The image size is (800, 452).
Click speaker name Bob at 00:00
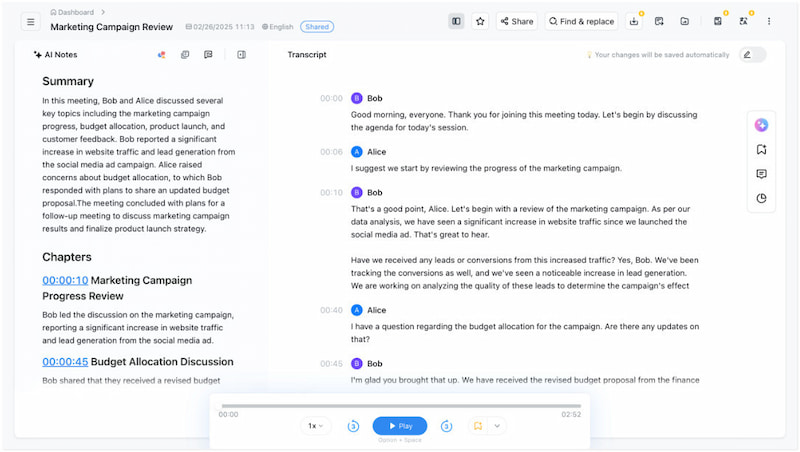[374, 98]
